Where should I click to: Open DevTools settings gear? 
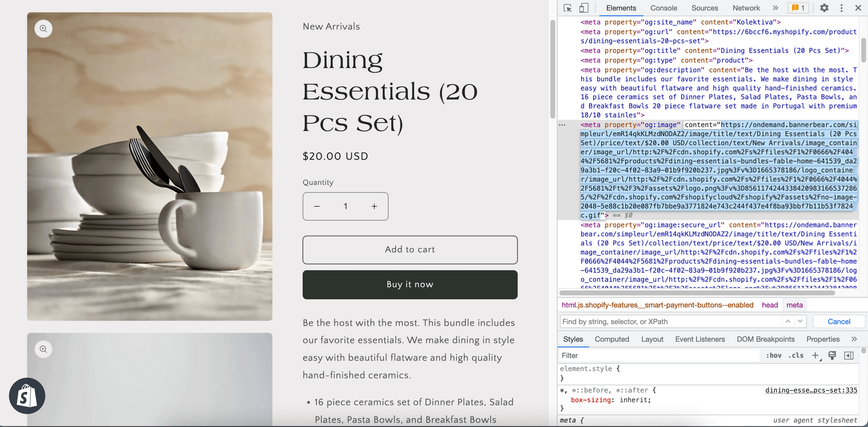[824, 8]
